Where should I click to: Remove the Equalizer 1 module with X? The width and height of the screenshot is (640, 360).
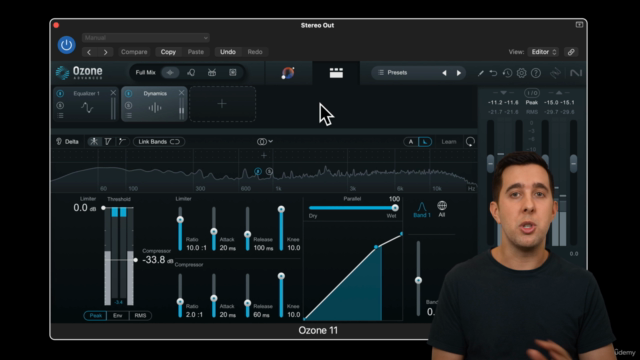[113, 93]
